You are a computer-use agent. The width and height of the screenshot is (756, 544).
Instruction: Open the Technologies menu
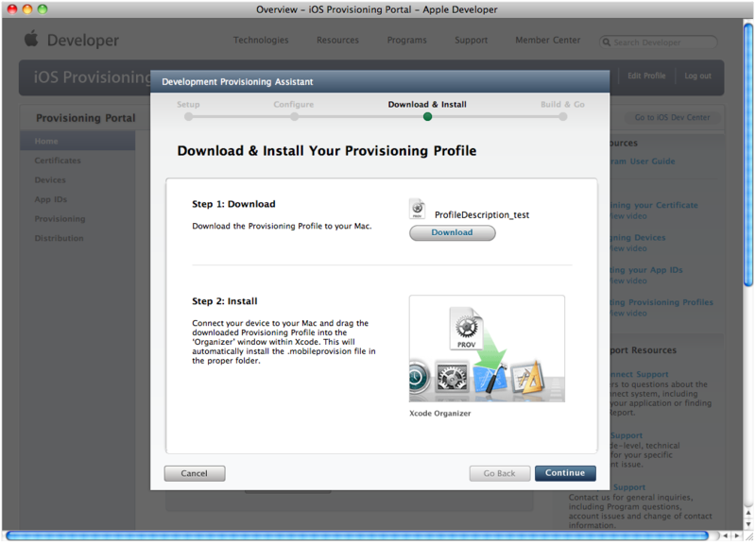[x=261, y=40]
